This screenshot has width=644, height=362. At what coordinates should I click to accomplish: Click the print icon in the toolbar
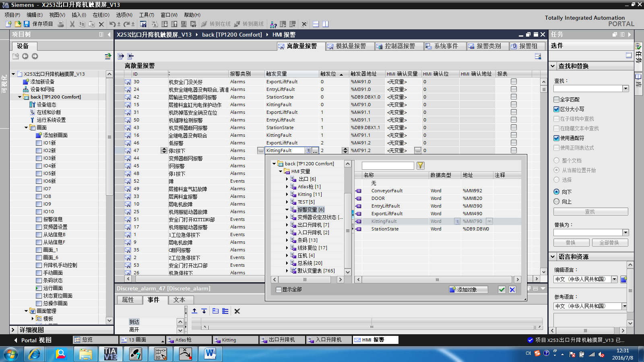61,24
